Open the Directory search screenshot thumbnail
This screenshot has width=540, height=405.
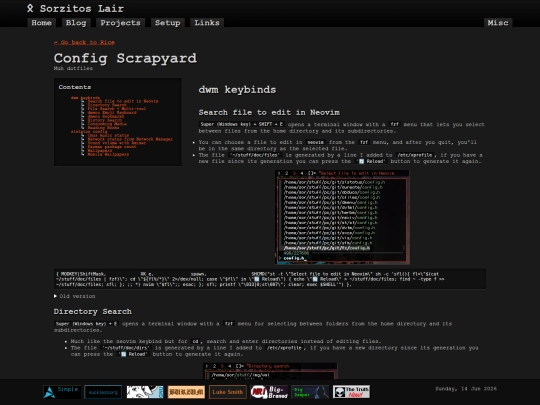pos(270,371)
